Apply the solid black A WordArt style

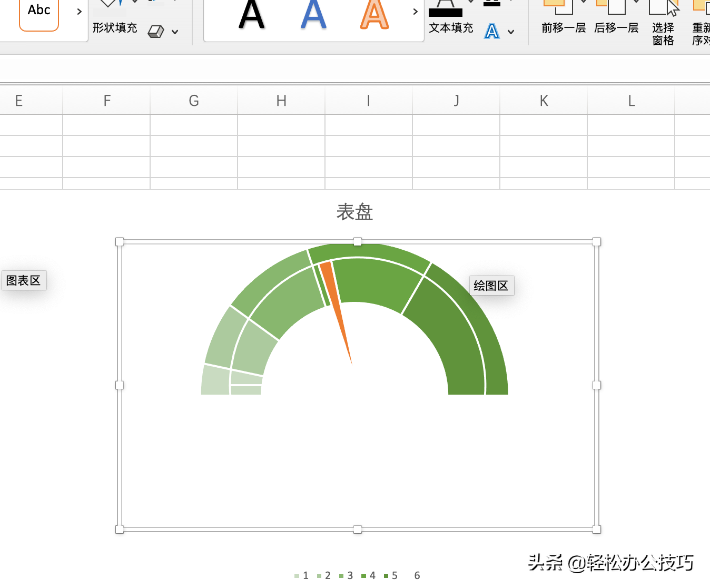click(251, 14)
